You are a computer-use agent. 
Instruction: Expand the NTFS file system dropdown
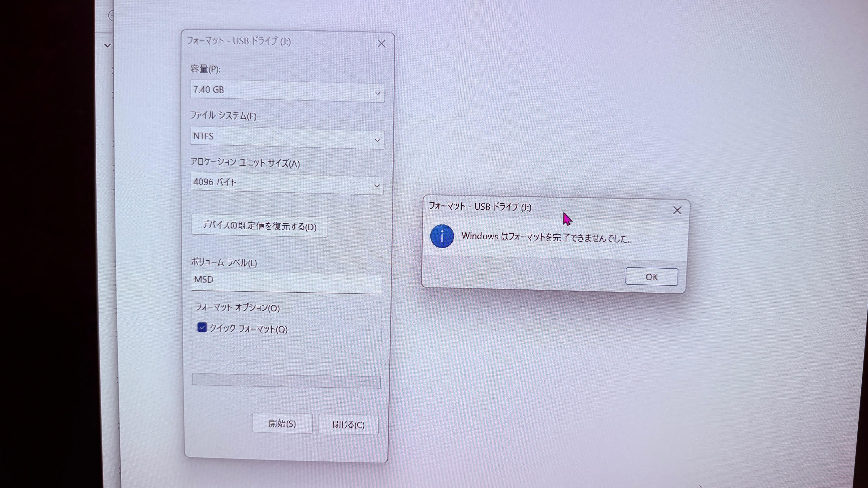(x=287, y=138)
